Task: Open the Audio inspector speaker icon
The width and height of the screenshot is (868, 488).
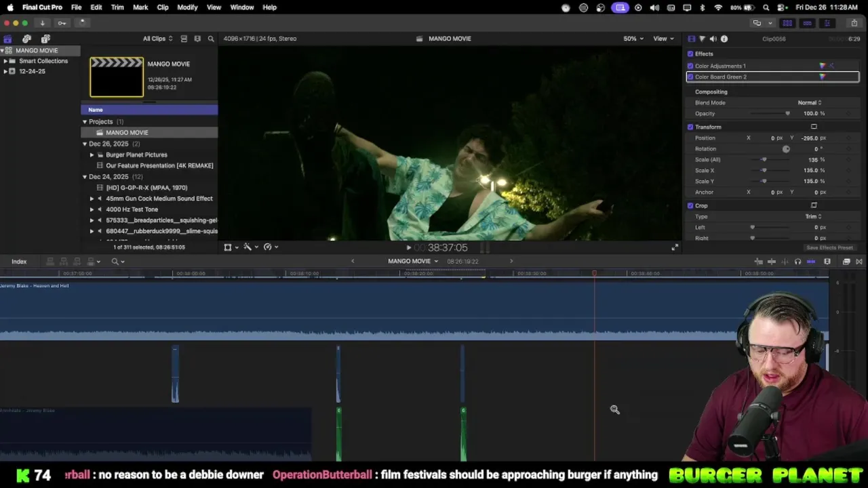Action: pos(713,39)
